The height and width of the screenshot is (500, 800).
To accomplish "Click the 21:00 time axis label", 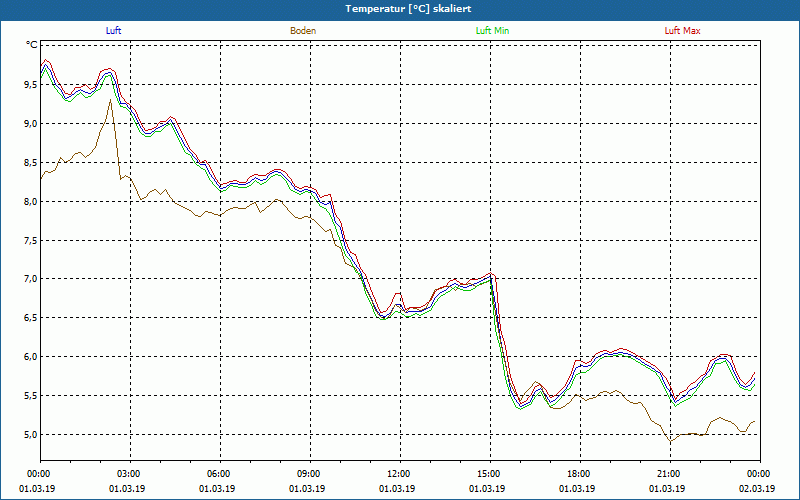I will click(670, 474).
